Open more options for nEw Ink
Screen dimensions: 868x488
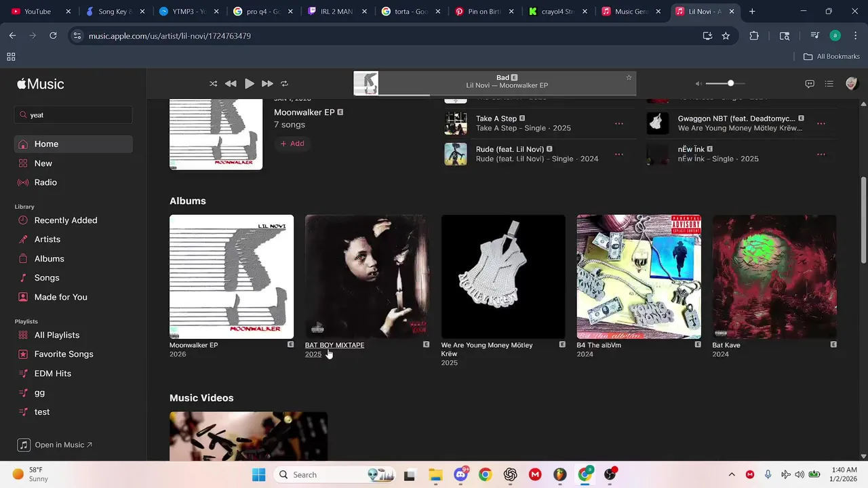click(x=821, y=154)
